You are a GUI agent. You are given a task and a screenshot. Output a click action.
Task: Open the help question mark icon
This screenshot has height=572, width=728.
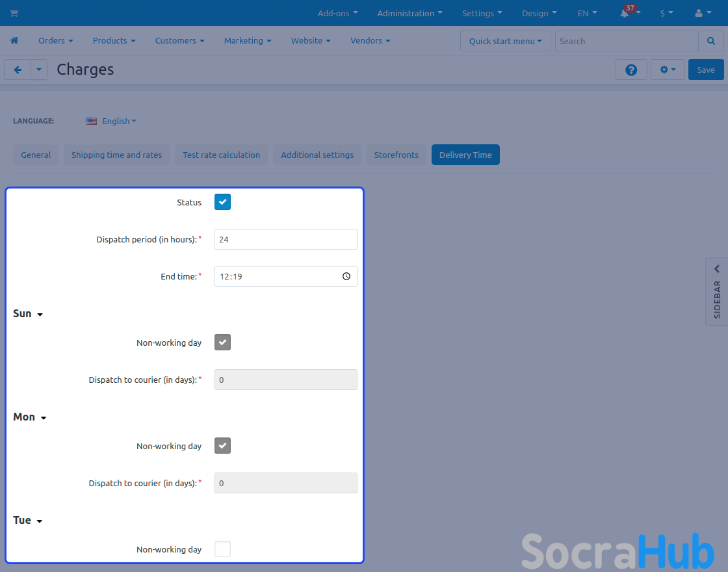(x=630, y=70)
